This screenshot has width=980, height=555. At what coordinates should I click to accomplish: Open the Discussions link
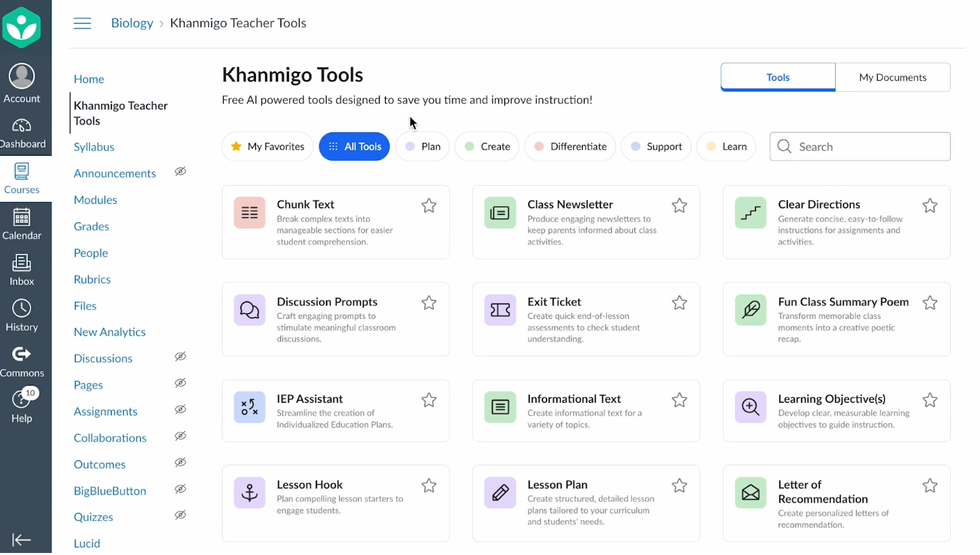click(x=103, y=358)
